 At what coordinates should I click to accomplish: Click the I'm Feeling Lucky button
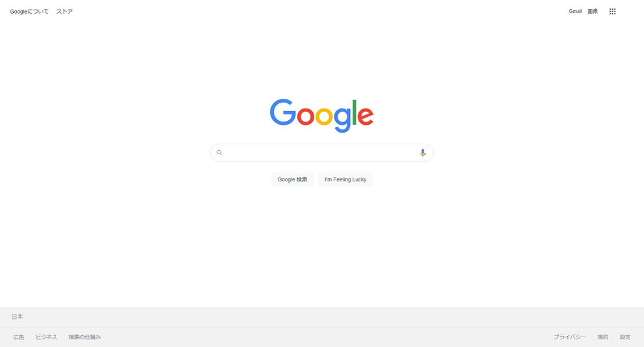tap(345, 179)
